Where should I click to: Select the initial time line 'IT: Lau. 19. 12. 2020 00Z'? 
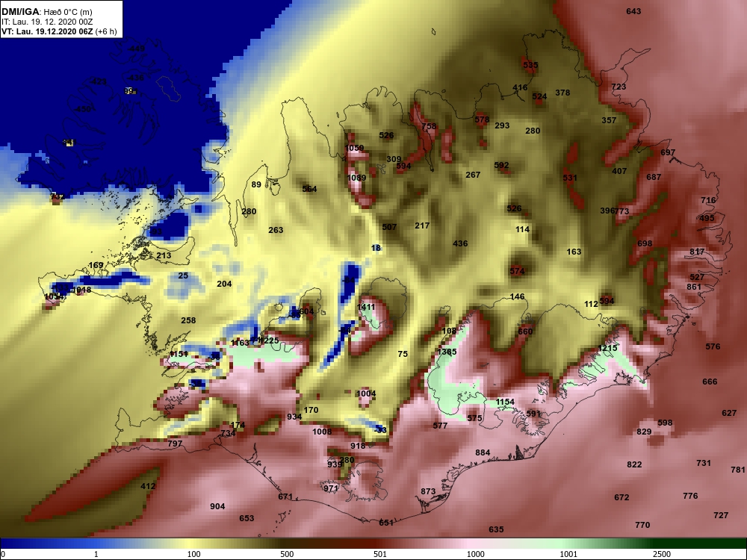click(x=48, y=22)
